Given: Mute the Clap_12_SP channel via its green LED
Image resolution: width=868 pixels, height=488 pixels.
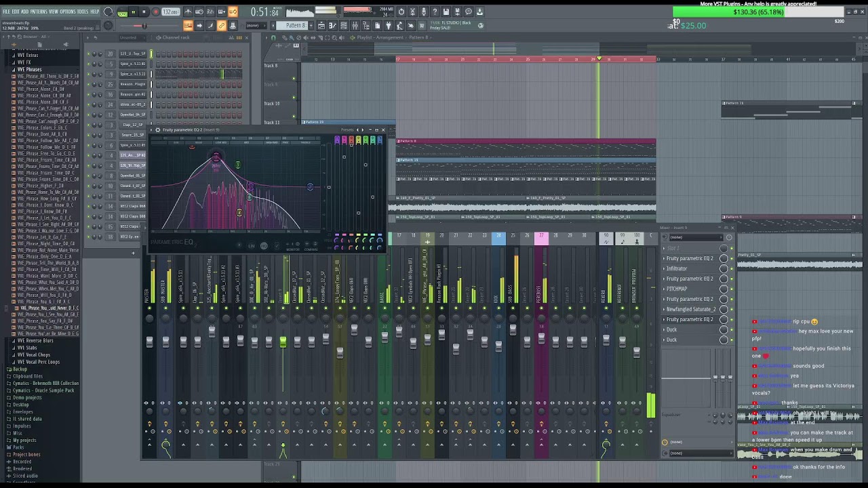Looking at the screenshot, I should click(88, 125).
